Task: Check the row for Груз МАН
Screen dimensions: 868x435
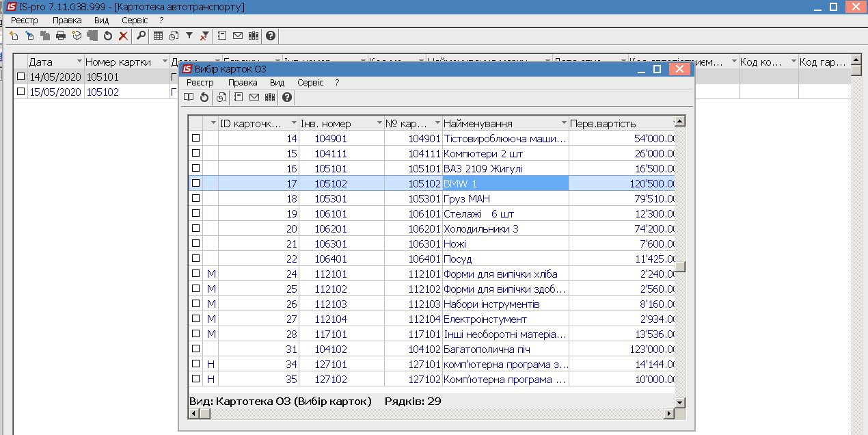Action: (x=195, y=198)
